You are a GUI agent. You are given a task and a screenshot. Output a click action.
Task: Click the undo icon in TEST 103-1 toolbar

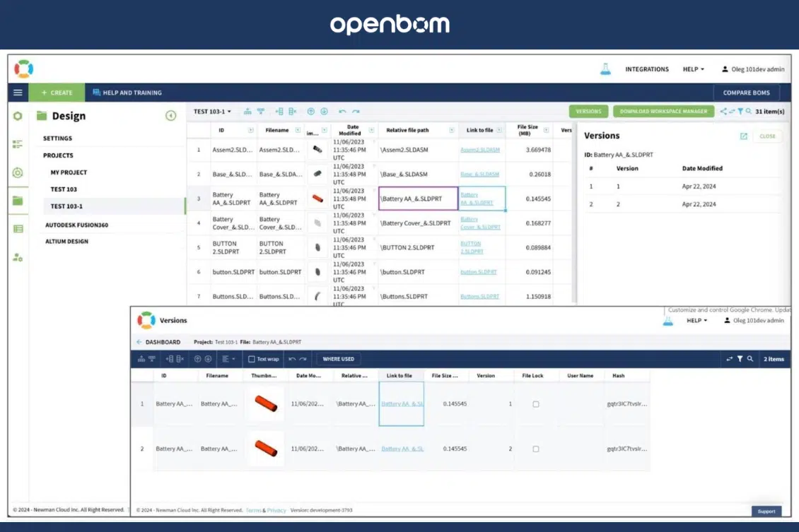tap(342, 112)
